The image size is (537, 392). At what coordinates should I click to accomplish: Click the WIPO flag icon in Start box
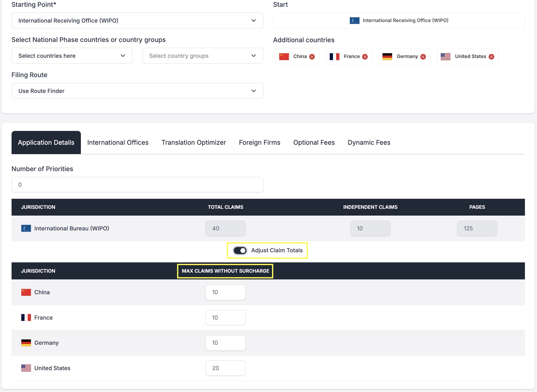point(354,21)
